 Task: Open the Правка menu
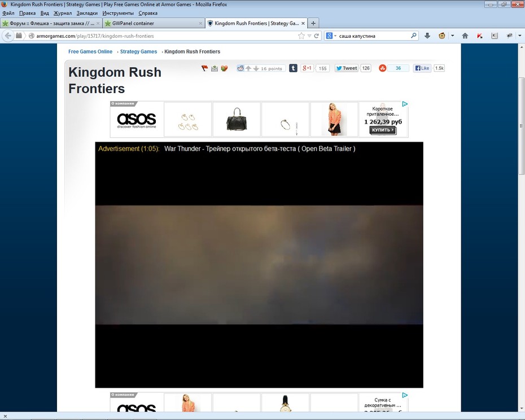click(x=28, y=13)
